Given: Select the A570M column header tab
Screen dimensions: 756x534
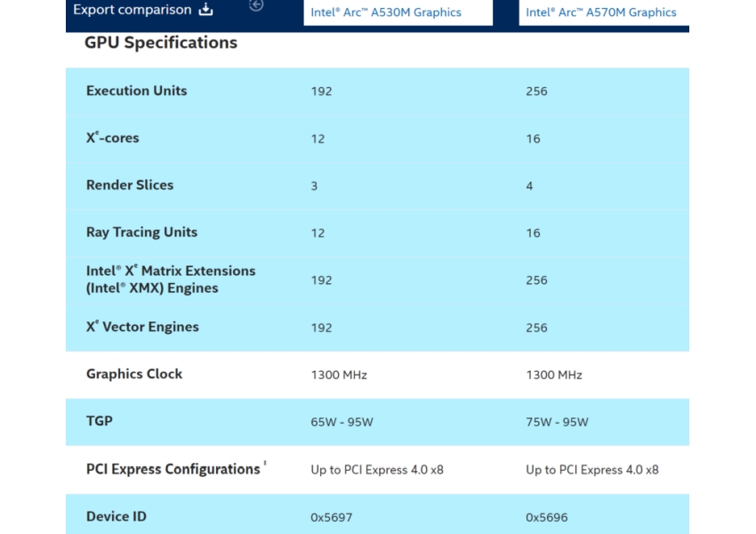Looking at the screenshot, I should click(x=604, y=12).
